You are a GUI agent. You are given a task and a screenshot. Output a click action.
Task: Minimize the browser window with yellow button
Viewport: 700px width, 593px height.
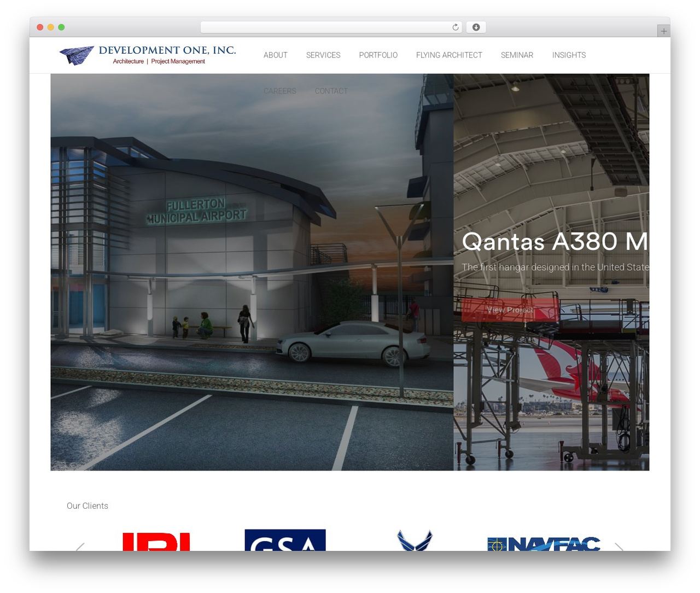click(x=51, y=27)
